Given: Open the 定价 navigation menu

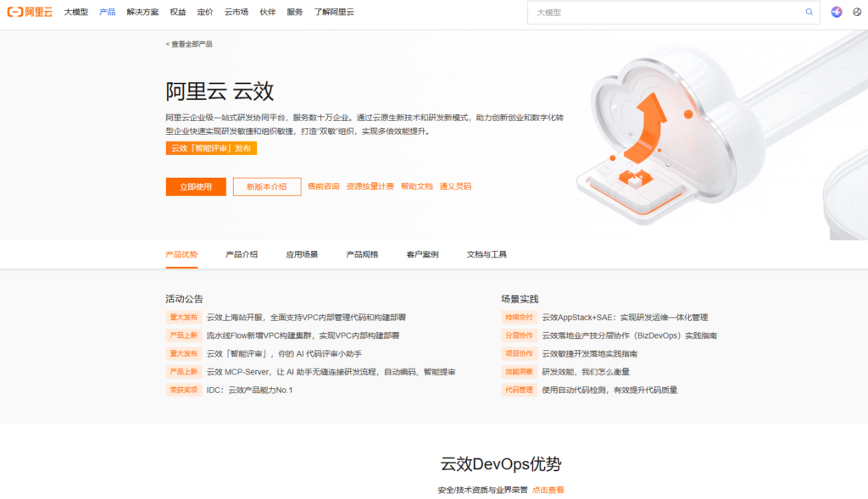Looking at the screenshot, I should coord(203,12).
